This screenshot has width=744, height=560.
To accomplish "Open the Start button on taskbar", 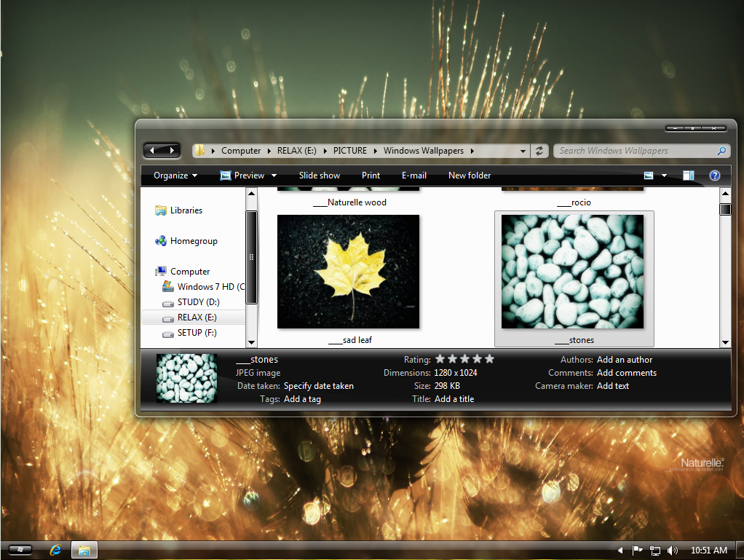I will pos(20,550).
